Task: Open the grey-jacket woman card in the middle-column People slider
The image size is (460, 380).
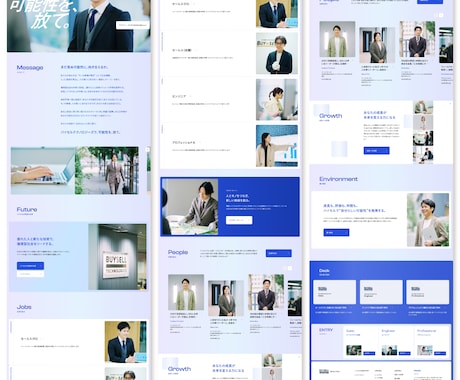Action: [226, 309]
